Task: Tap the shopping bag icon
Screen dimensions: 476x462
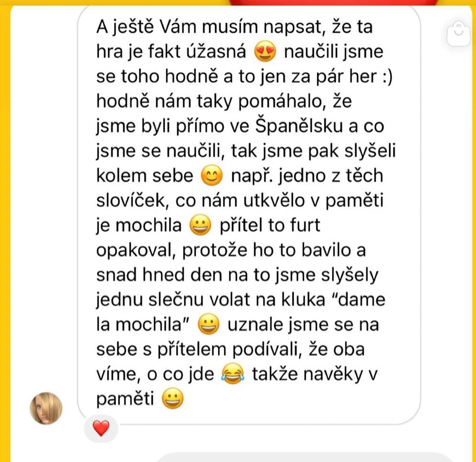Action: pyautogui.click(x=458, y=33)
